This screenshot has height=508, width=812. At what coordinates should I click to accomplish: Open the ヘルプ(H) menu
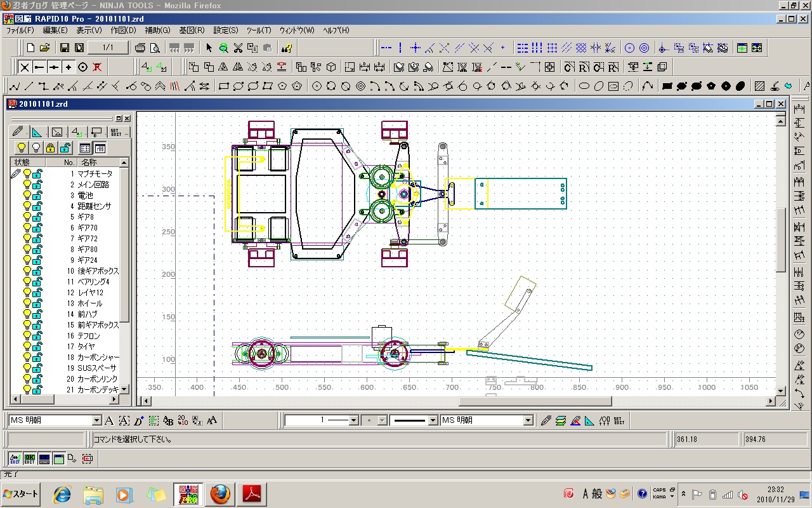click(x=336, y=30)
